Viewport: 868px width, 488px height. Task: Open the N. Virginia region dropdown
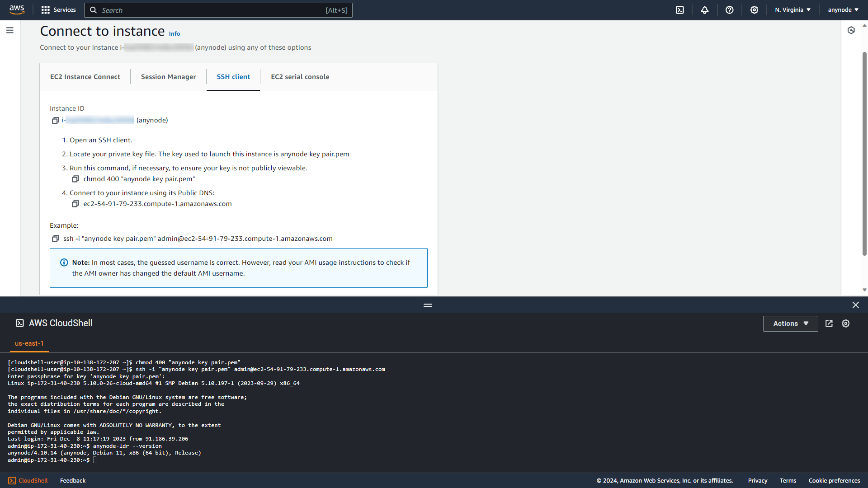pos(792,9)
